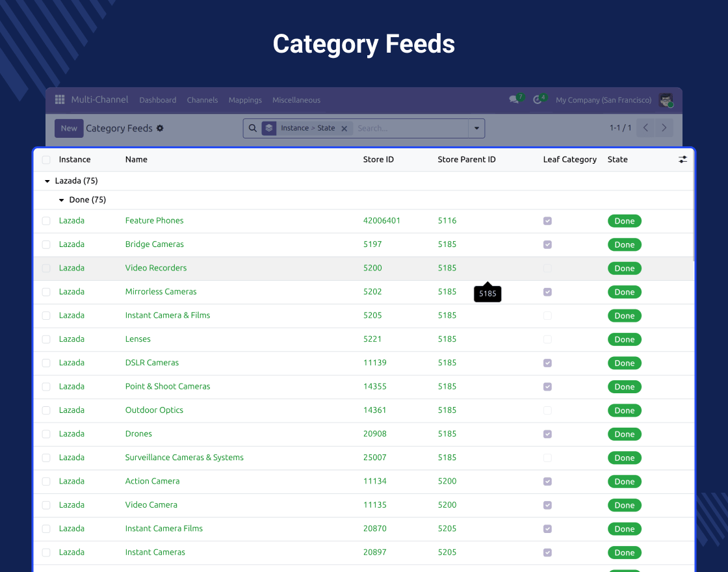Click the Multi-Channel app title
The width and height of the screenshot is (728, 572).
[x=99, y=99]
